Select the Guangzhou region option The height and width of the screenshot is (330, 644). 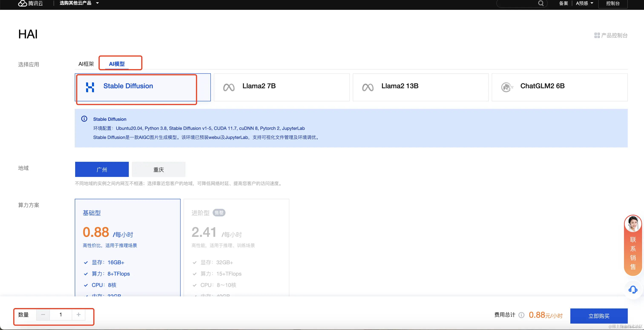pyautogui.click(x=102, y=169)
